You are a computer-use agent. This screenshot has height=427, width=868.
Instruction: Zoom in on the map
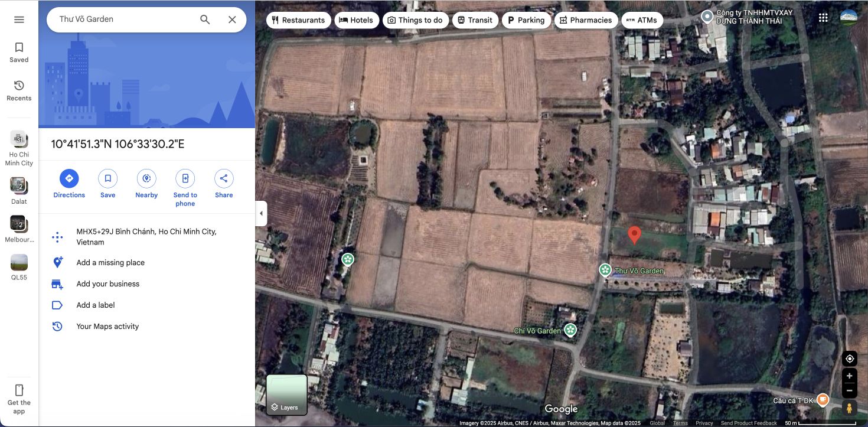pos(850,376)
